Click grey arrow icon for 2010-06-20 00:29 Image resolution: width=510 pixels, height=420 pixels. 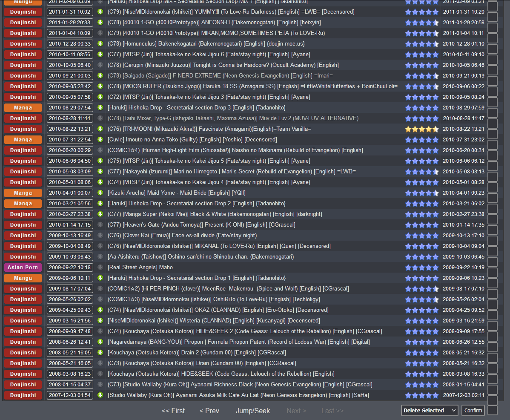100,150
